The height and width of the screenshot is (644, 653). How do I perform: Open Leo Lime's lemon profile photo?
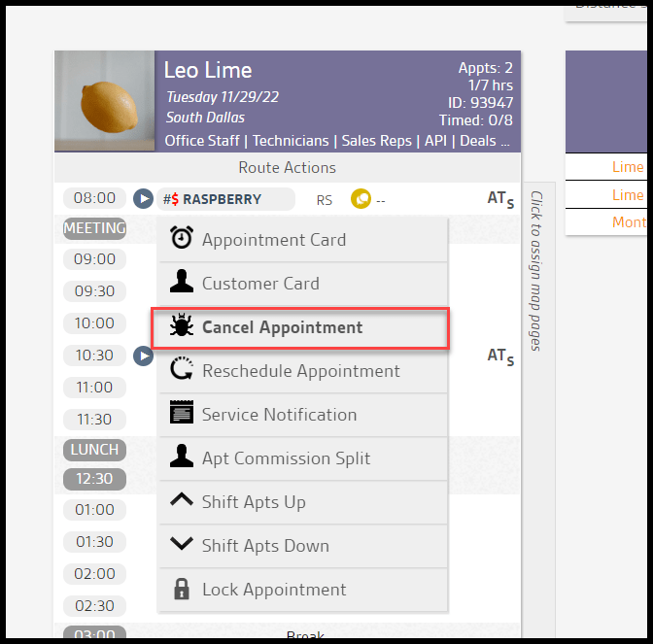pos(104,102)
